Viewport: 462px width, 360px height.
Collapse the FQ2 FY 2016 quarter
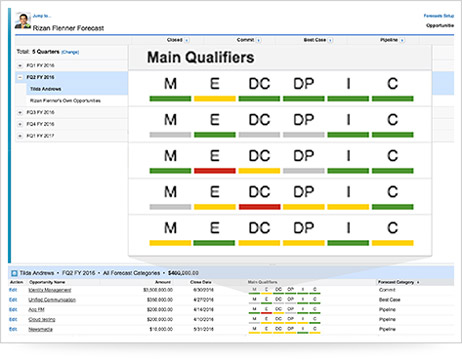point(20,77)
